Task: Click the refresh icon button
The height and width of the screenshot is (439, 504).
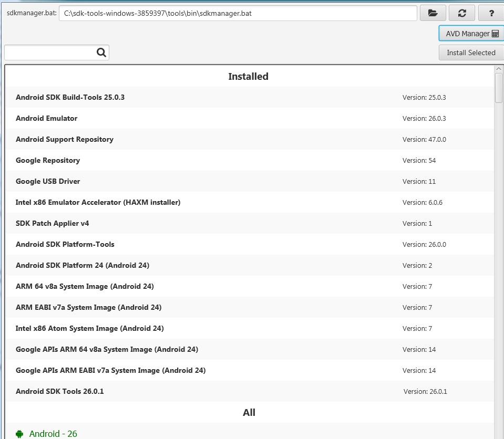Action: click(x=462, y=13)
